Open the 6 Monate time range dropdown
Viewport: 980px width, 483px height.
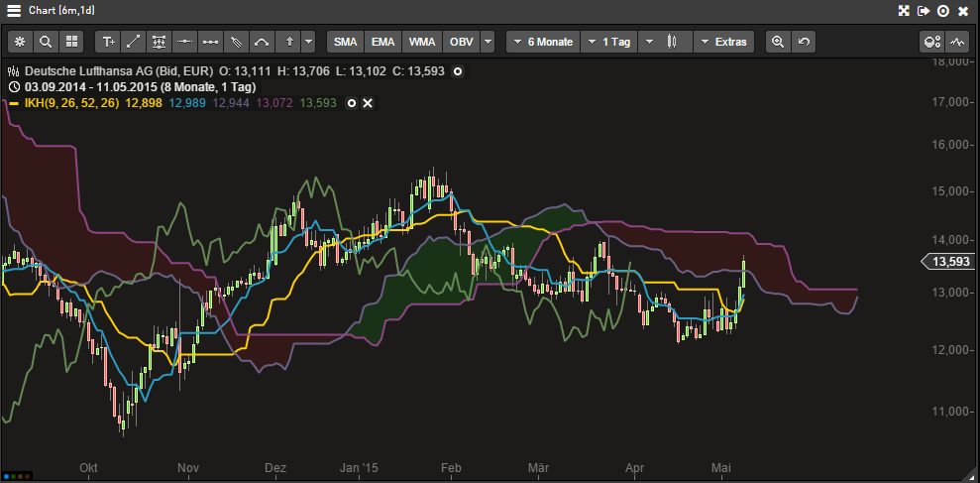542,42
